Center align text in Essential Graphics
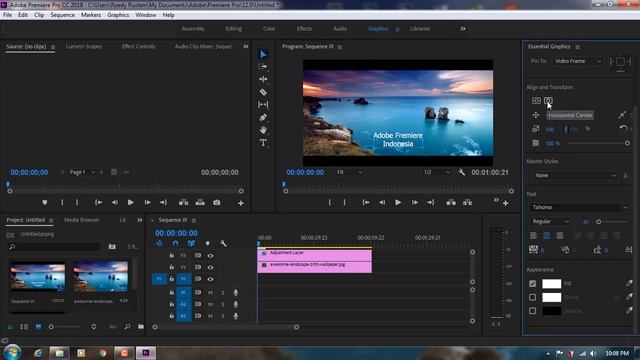The image size is (640, 360). coord(547,236)
